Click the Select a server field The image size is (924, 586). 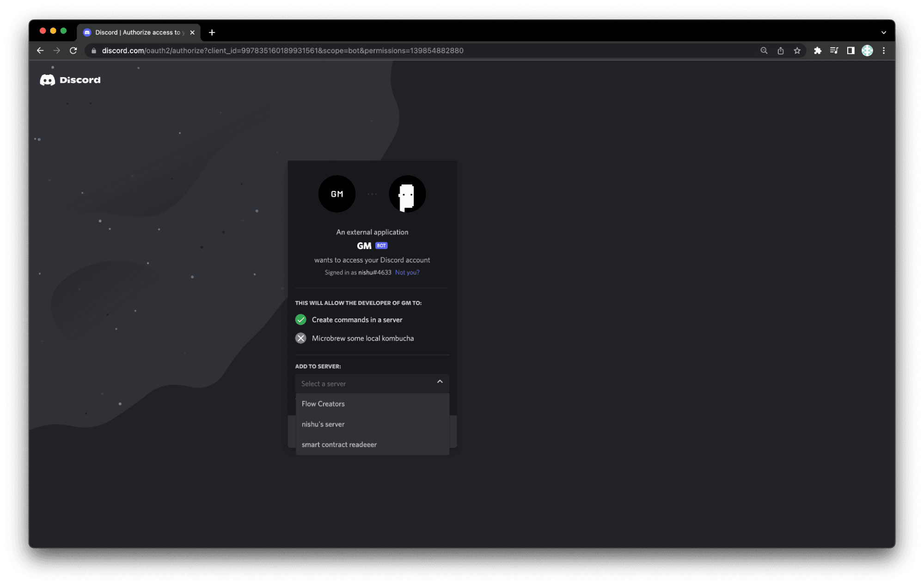(372, 384)
